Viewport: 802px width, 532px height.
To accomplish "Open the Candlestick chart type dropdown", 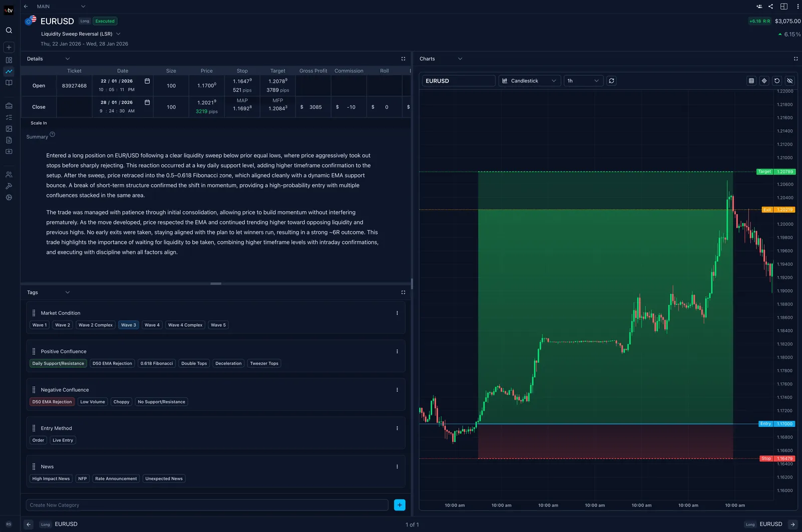I will coord(529,81).
